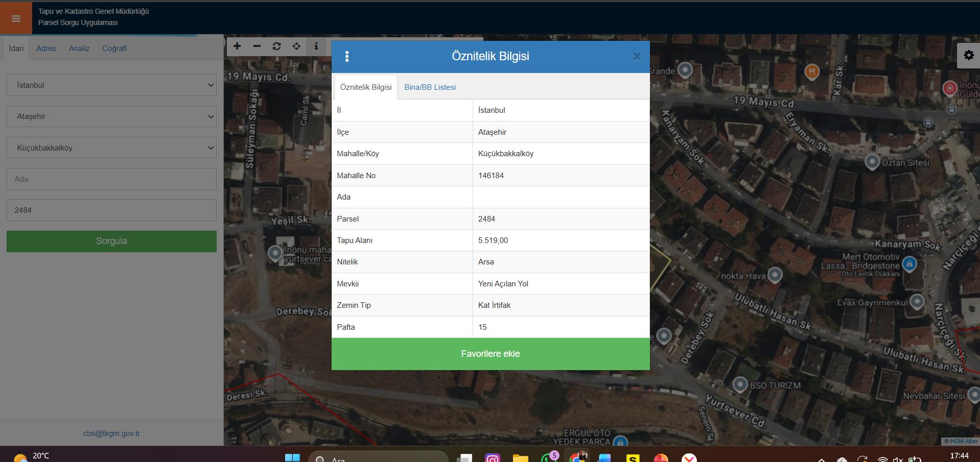Open the Bina/BB Listesi tab
Screen dimensions: 980x462
[x=430, y=87]
